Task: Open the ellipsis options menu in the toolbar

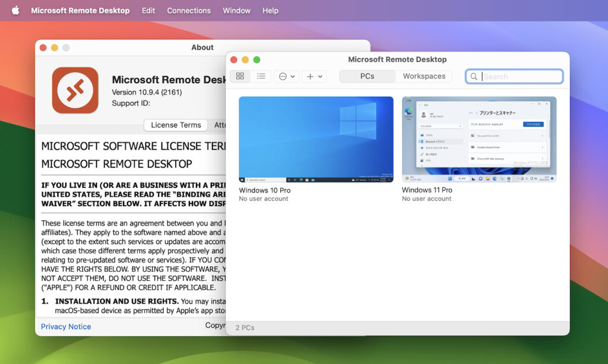Action: (283, 76)
